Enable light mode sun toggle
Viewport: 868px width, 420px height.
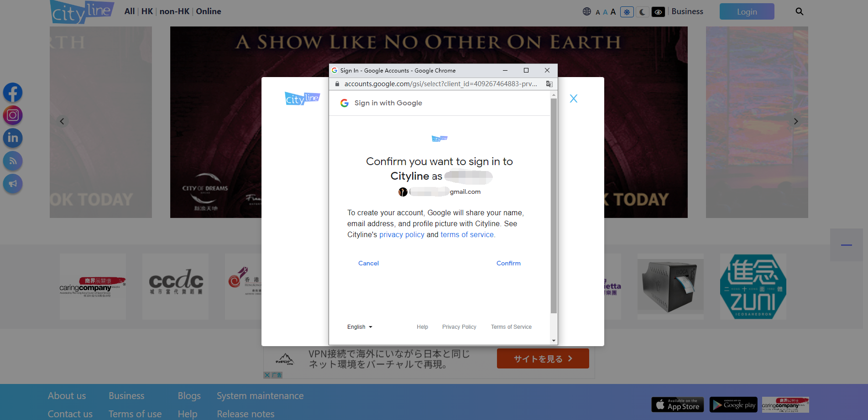click(x=627, y=12)
